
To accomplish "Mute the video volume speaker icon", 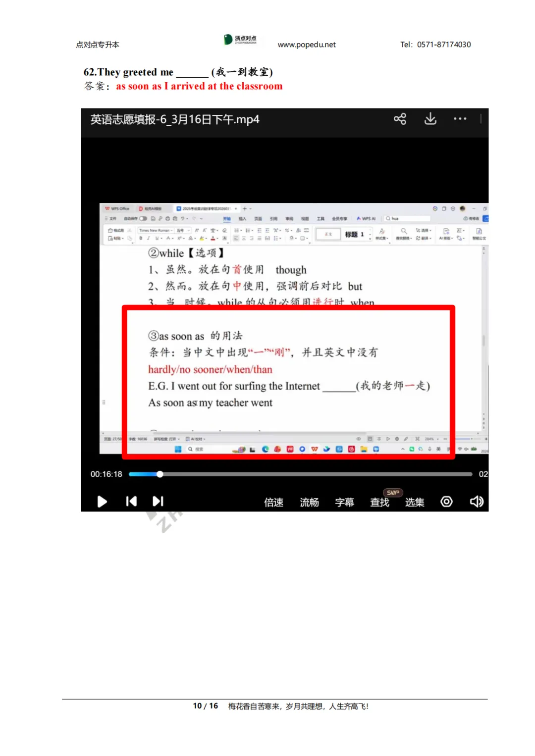I will [477, 502].
